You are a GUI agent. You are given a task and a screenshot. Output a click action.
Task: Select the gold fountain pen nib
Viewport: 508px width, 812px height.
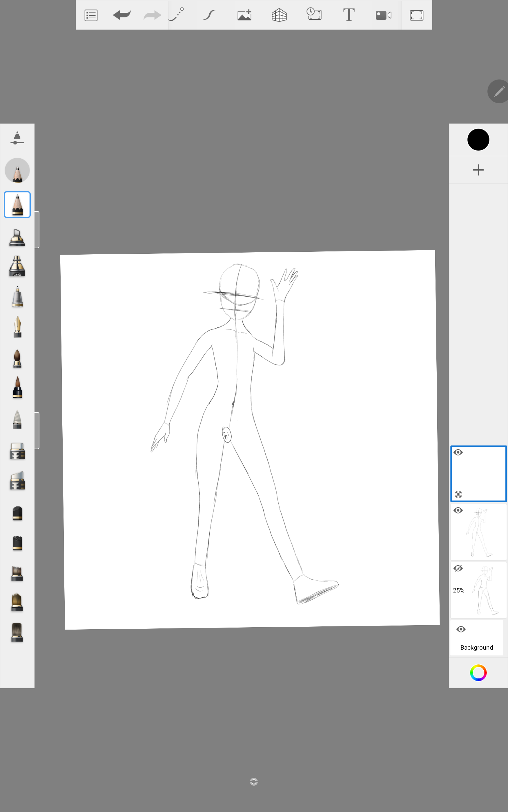point(17,327)
